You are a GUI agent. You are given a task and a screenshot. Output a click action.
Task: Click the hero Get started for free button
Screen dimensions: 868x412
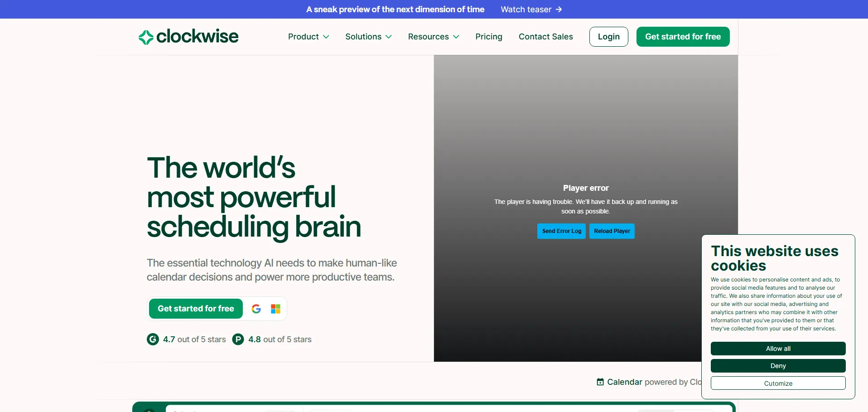[196, 309]
